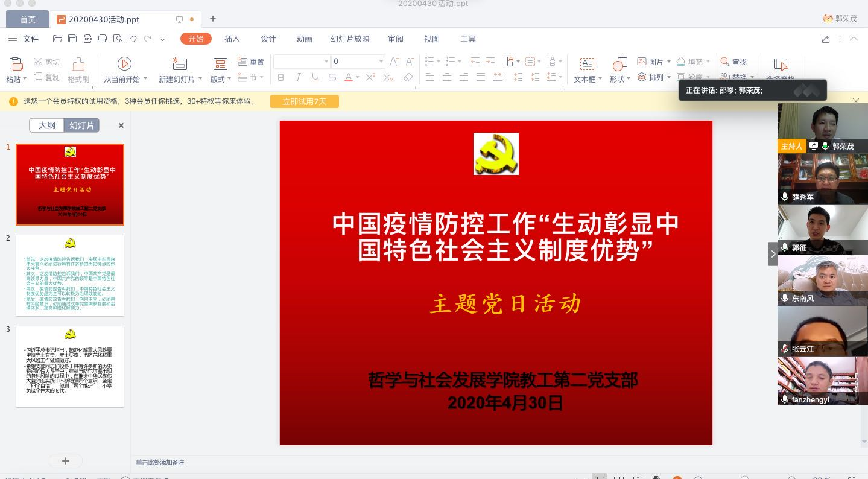The width and height of the screenshot is (868, 479).
Task: Open the font color swatch picker
Action: point(357,77)
